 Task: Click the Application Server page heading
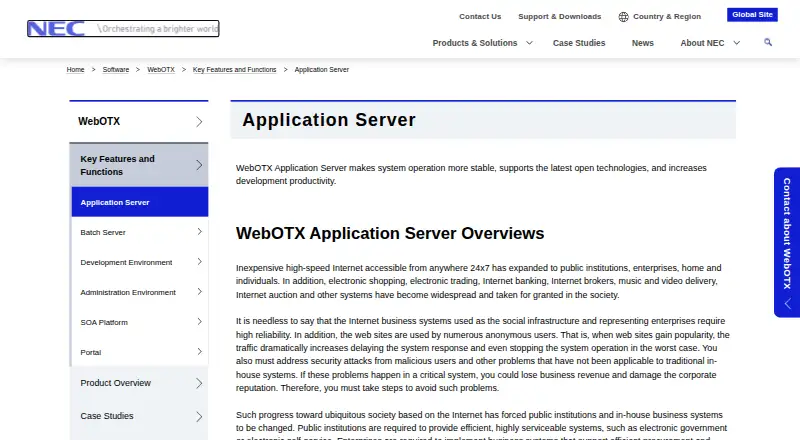point(329,120)
